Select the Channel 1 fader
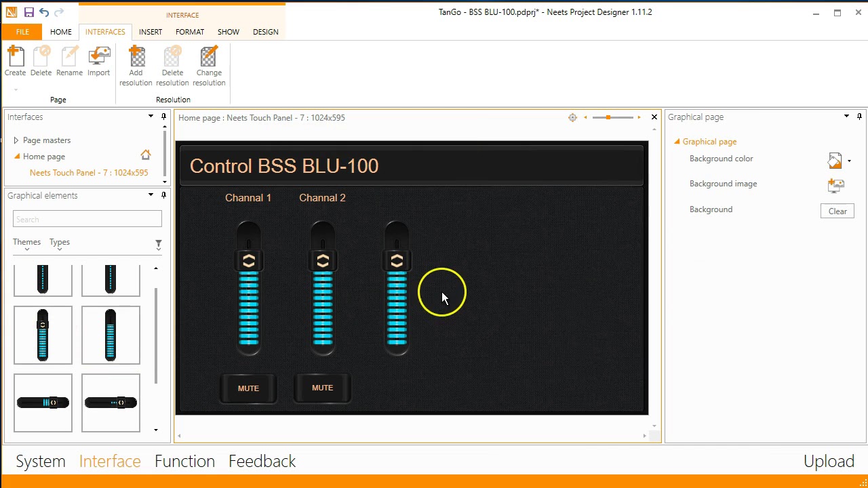This screenshot has width=868, height=488. coord(249,288)
